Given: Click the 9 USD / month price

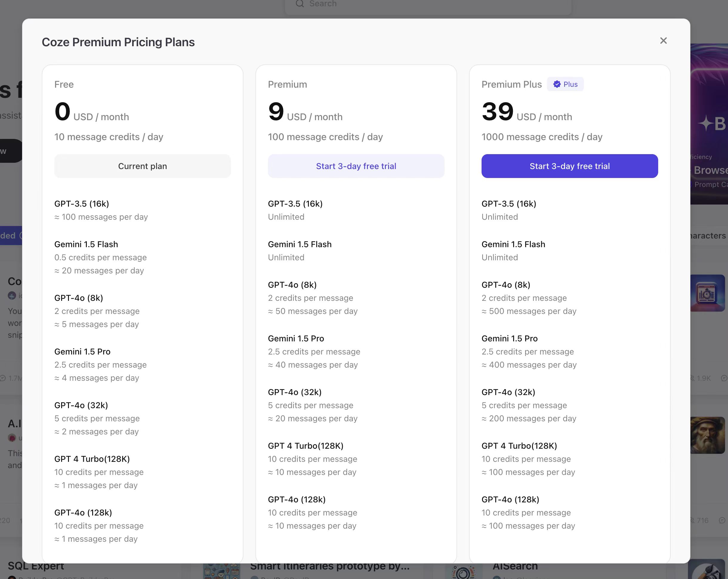Looking at the screenshot, I should (305, 112).
